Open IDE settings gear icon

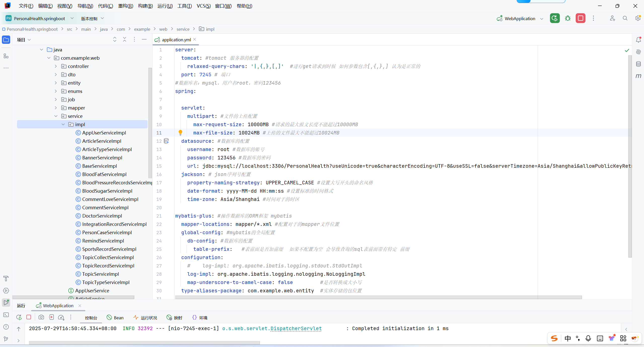(638, 18)
